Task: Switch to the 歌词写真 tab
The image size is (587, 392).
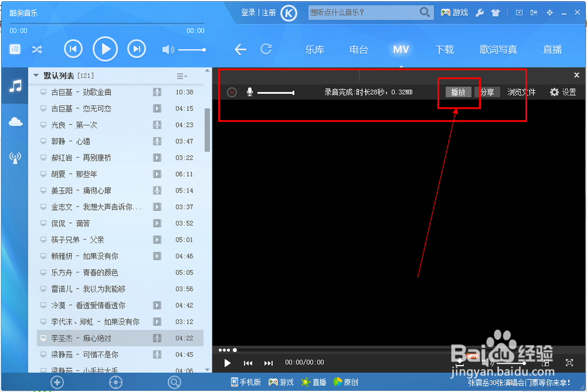Action: tap(498, 49)
